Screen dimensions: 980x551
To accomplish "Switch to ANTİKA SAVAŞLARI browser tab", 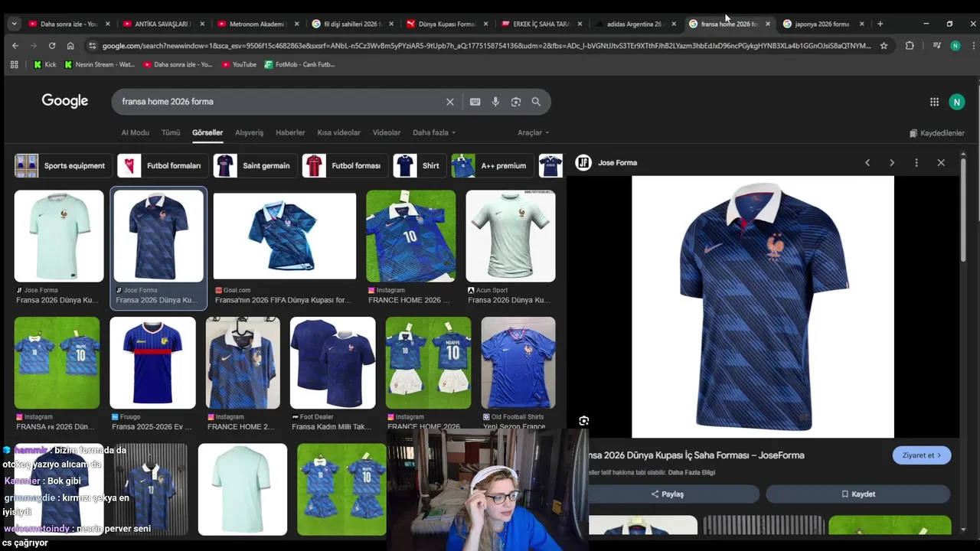I will (162, 24).
